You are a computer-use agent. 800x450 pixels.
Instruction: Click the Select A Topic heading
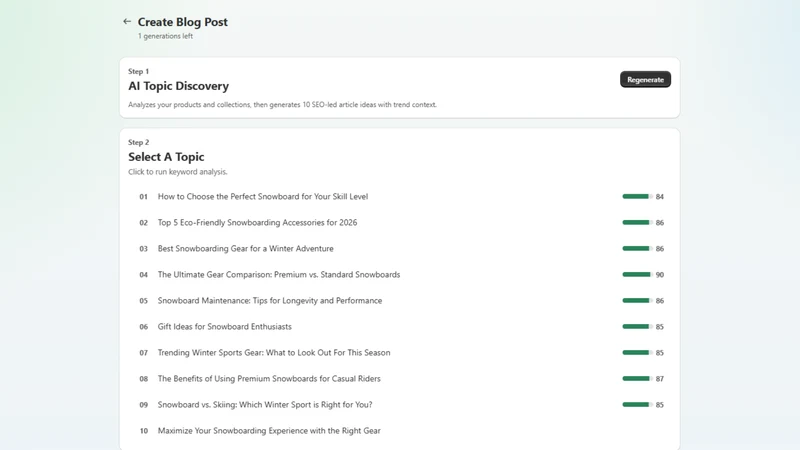(166, 157)
